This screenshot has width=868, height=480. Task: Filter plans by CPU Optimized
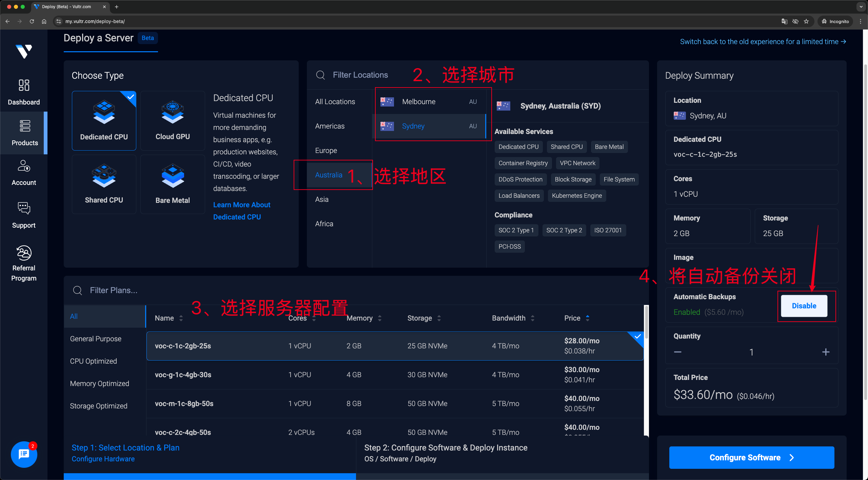point(93,361)
